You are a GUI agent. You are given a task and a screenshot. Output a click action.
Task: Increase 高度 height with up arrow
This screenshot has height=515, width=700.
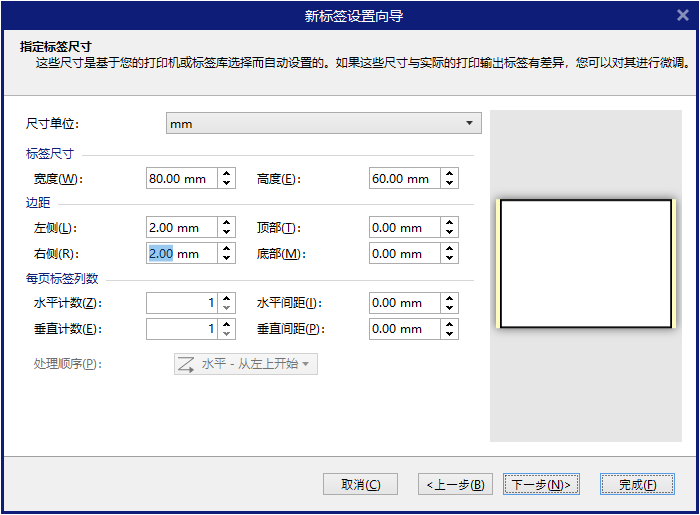(450, 174)
